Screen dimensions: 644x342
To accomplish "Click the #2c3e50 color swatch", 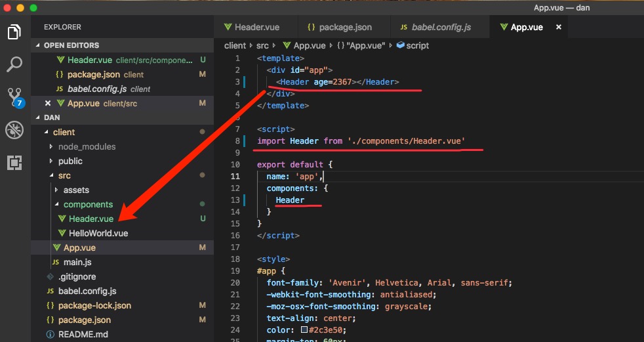I will 304,330.
